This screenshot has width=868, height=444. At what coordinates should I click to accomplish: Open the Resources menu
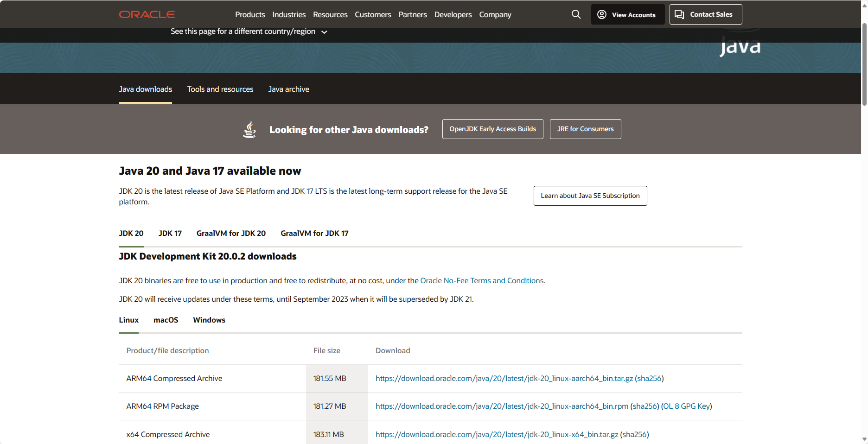coord(330,14)
